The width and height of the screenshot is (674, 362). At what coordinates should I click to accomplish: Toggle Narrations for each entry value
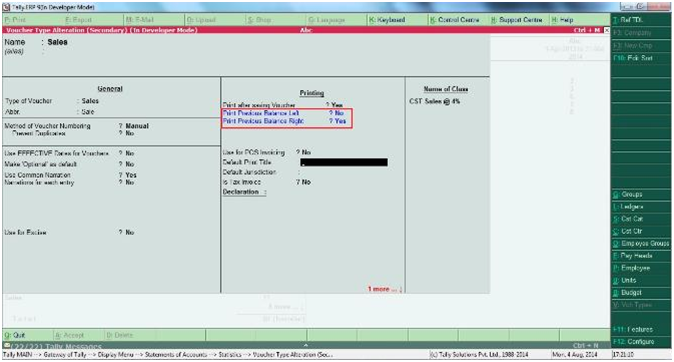[130, 183]
